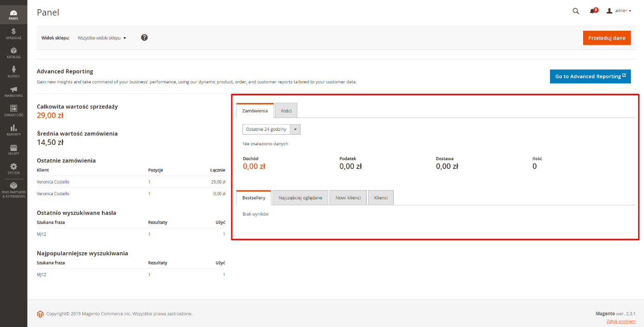Click the Przeładuj dane button
The width and height of the screenshot is (644, 327).
607,38
